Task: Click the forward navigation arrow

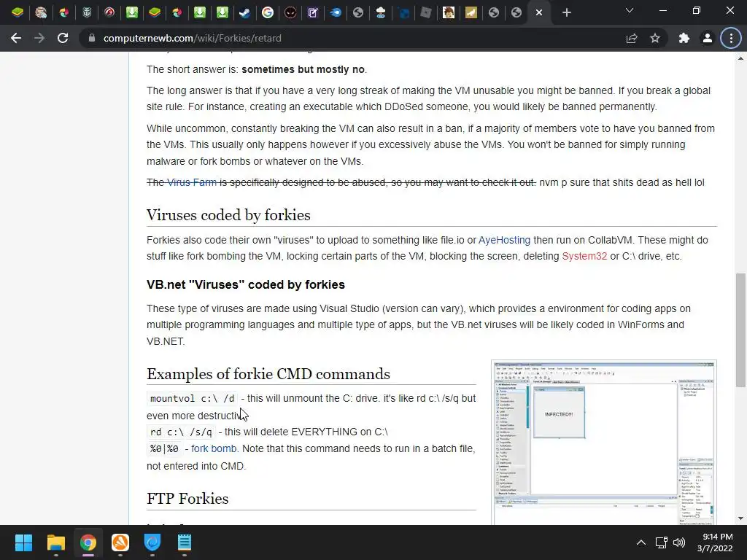Action: click(39, 38)
